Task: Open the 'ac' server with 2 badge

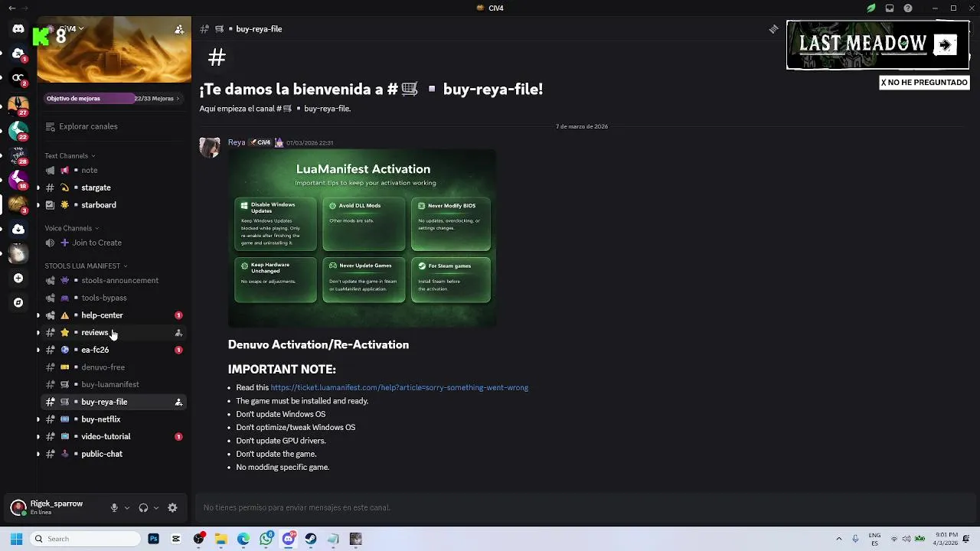Action: pos(18,79)
